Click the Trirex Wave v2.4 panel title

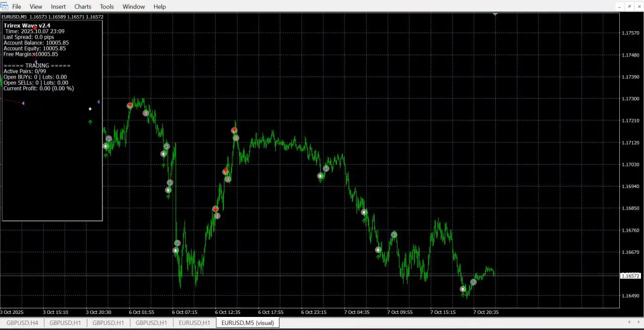click(27, 25)
